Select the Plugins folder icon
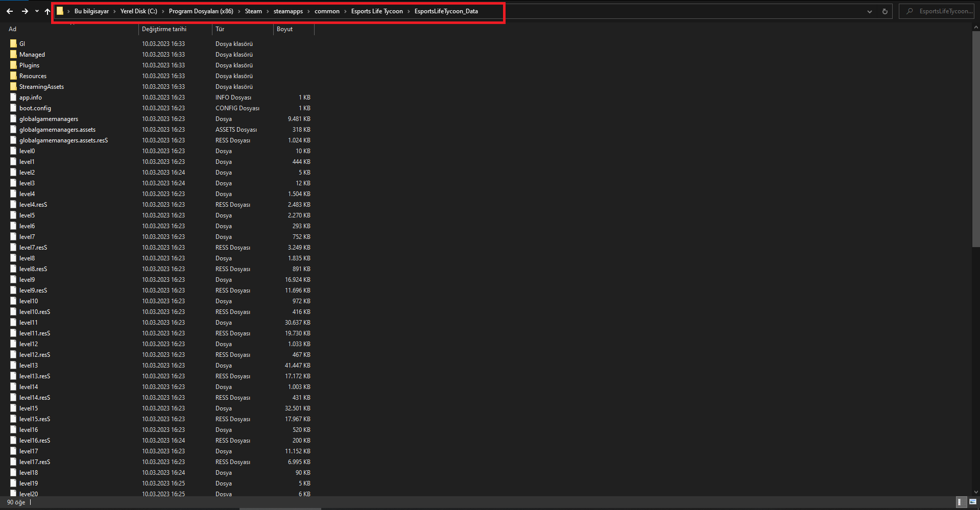Viewport: 980px width, 510px height. coord(13,65)
